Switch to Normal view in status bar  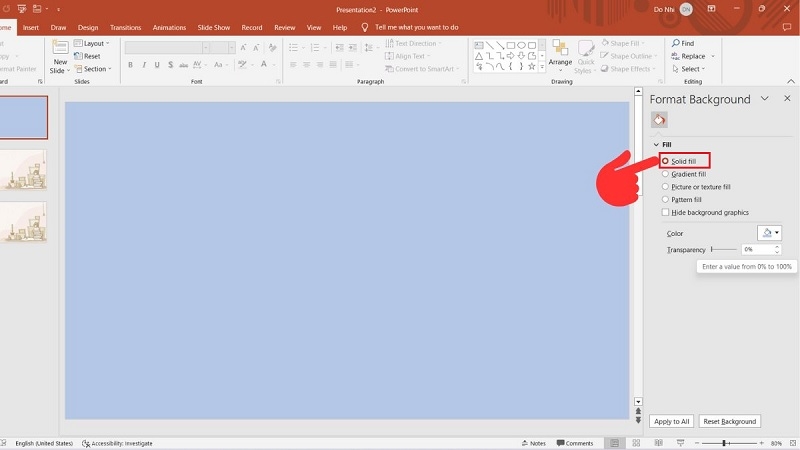(615, 443)
